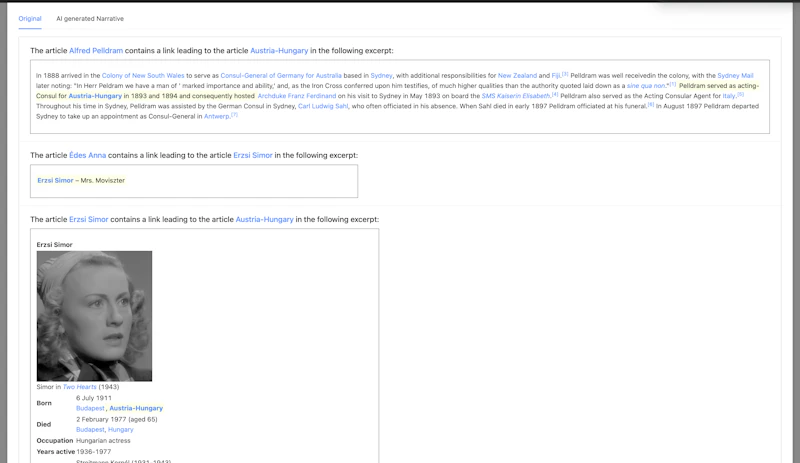Viewport: 800px width, 463px height.
Task: Click the sine qua non link
Action: pyautogui.click(x=646, y=86)
